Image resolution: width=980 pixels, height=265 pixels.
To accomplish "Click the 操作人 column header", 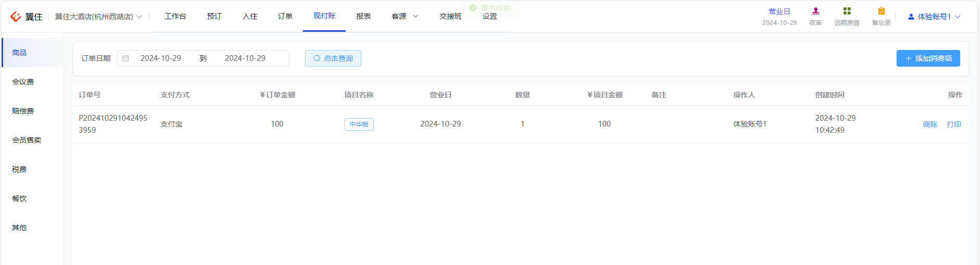I will [744, 95].
